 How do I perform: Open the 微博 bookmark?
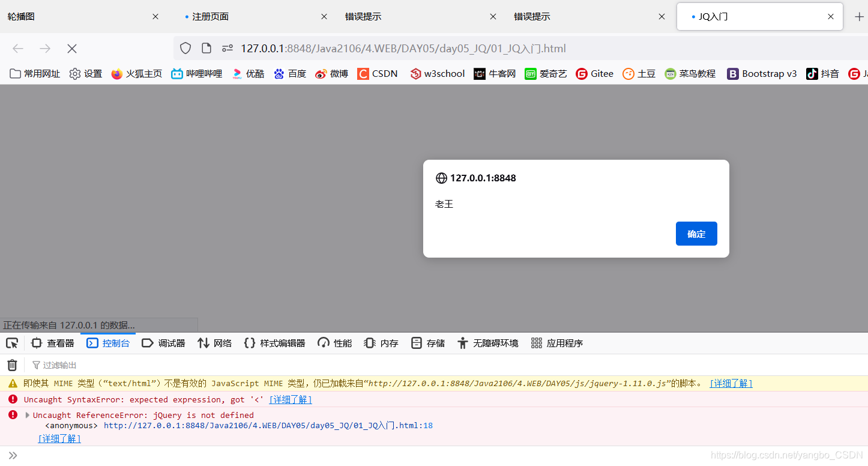331,74
